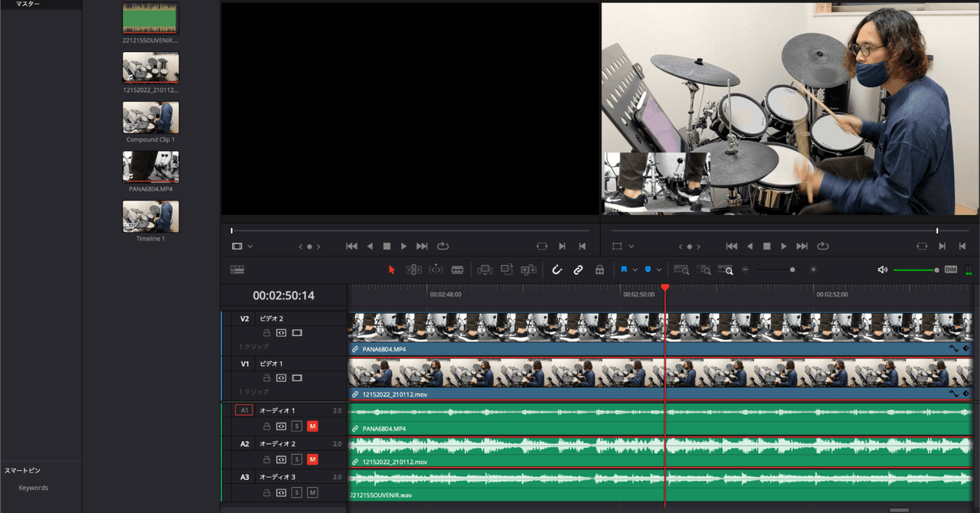The height and width of the screenshot is (513, 980).
Task: Click the DIM audio button
Action: click(x=951, y=270)
